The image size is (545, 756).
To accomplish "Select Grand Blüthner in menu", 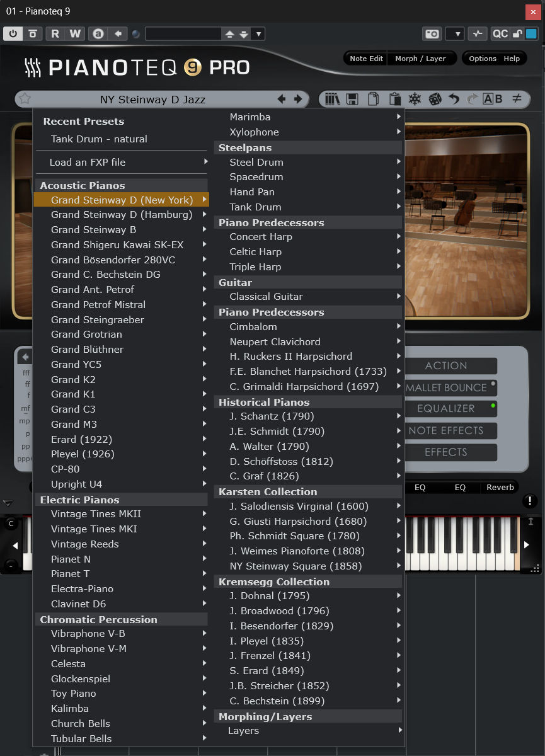I will pos(121,350).
